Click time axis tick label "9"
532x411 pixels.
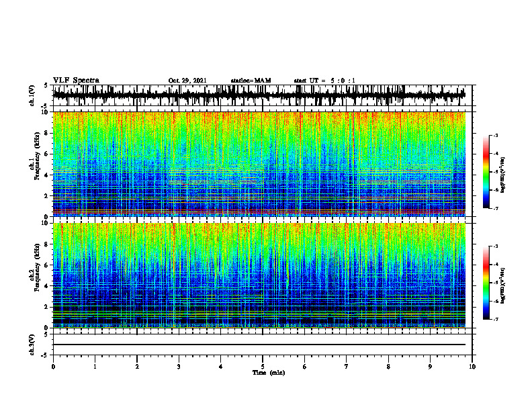(x=430, y=367)
